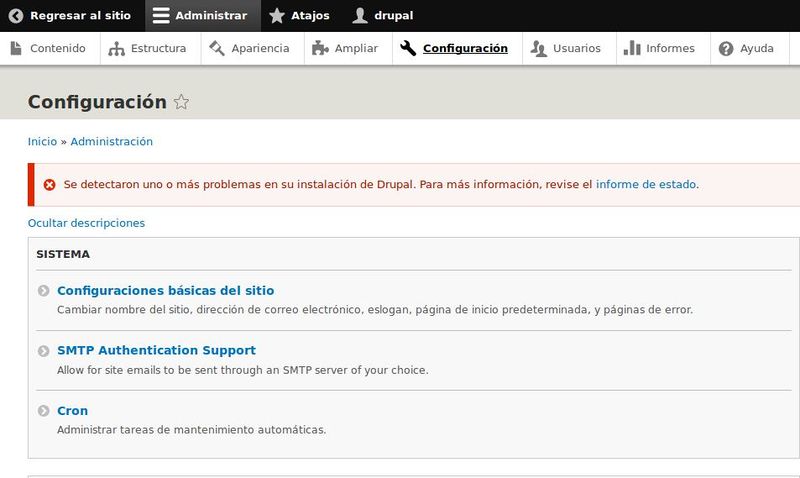Click the wrench icon next to Configuración
Screen dimensions: 800x478
(x=408, y=48)
